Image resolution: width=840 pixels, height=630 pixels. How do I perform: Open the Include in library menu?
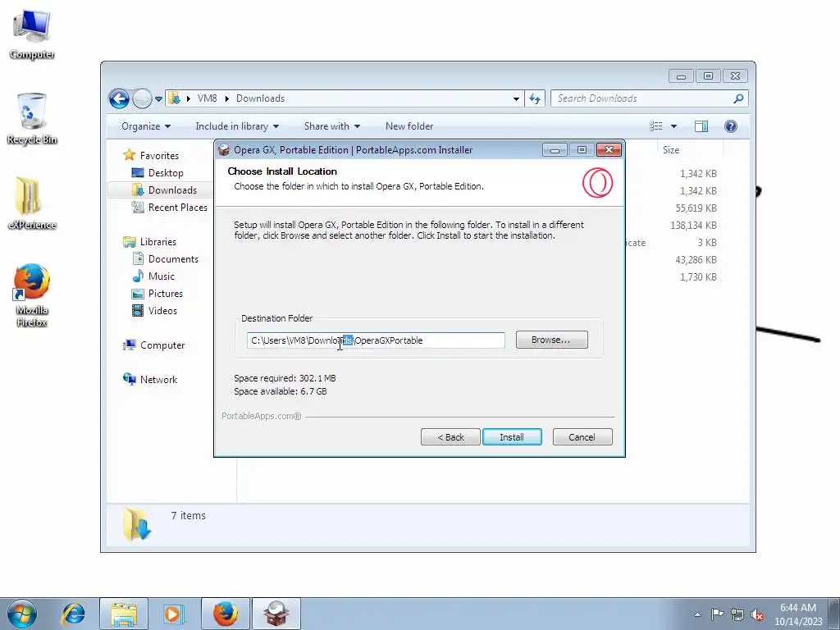[x=237, y=126]
